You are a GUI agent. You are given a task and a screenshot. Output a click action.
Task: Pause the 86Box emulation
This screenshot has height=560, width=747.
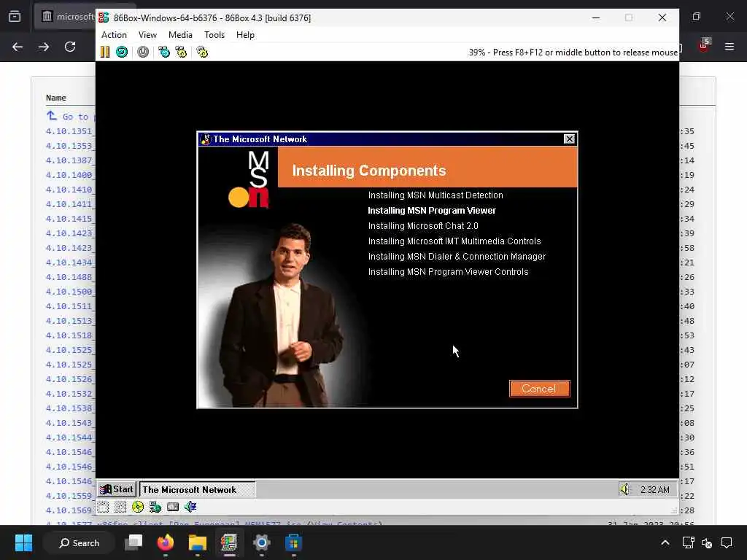(x=105, y=52)
